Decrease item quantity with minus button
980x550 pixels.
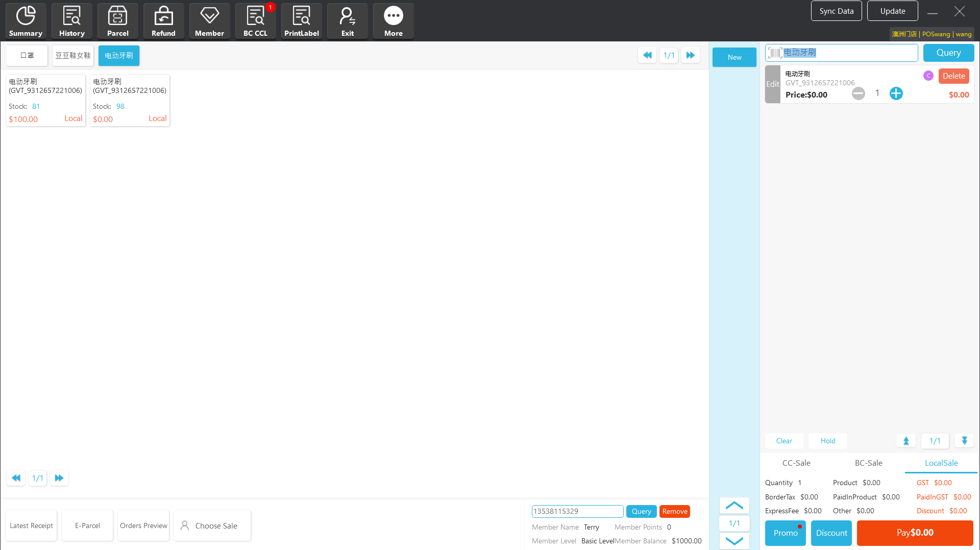pyautogui.click(x=858, y=93)
